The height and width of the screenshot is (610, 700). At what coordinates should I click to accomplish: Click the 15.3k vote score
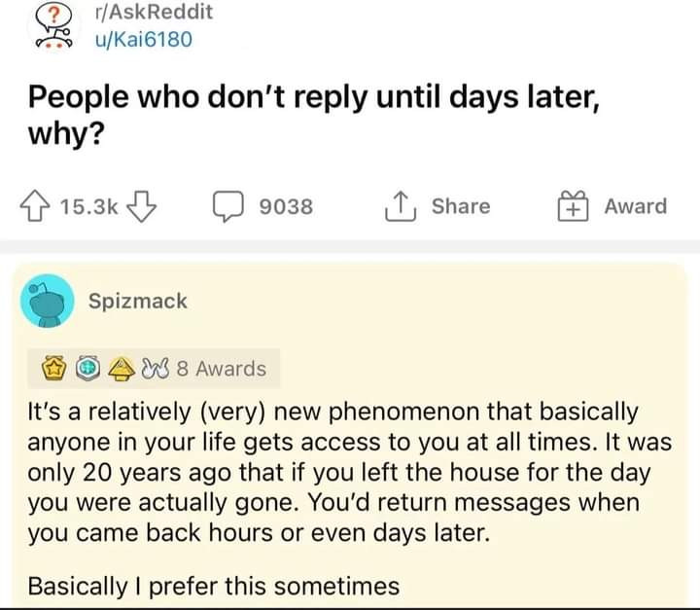[x=88, y=206]
